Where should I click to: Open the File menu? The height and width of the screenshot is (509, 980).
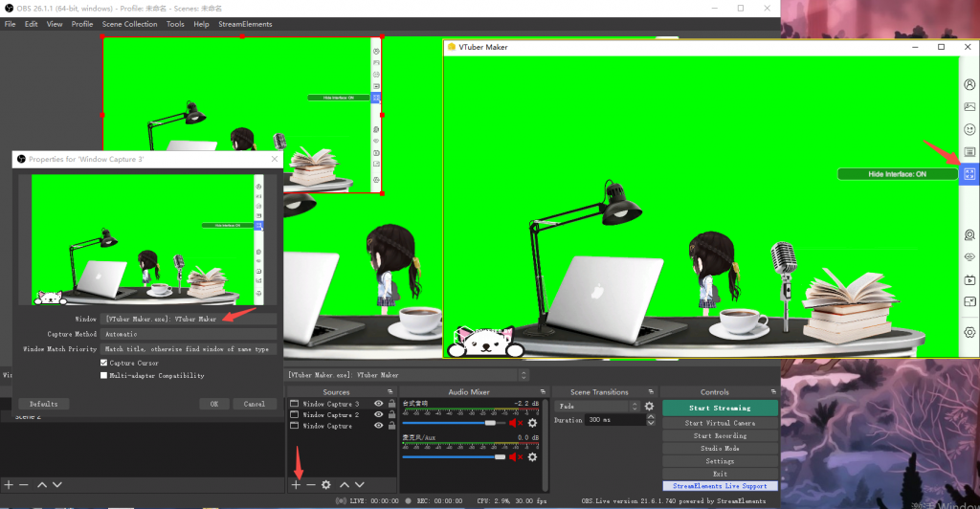tap(10, 24)
